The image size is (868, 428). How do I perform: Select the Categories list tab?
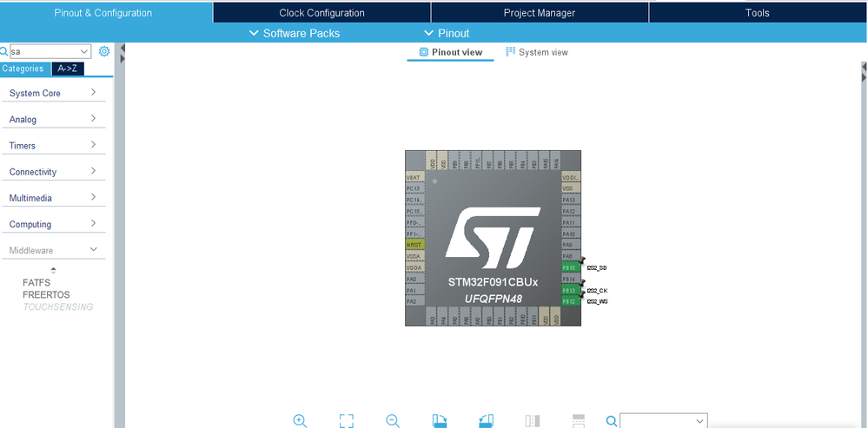(25, 69)
